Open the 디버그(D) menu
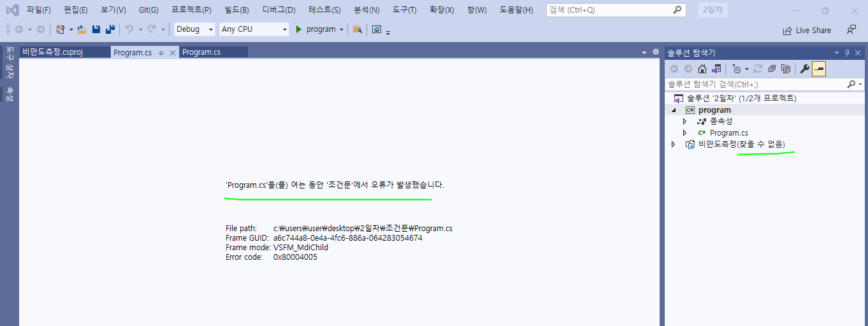Screen dimensions: 868x326 pyautogui.click(x=279, y=10)
